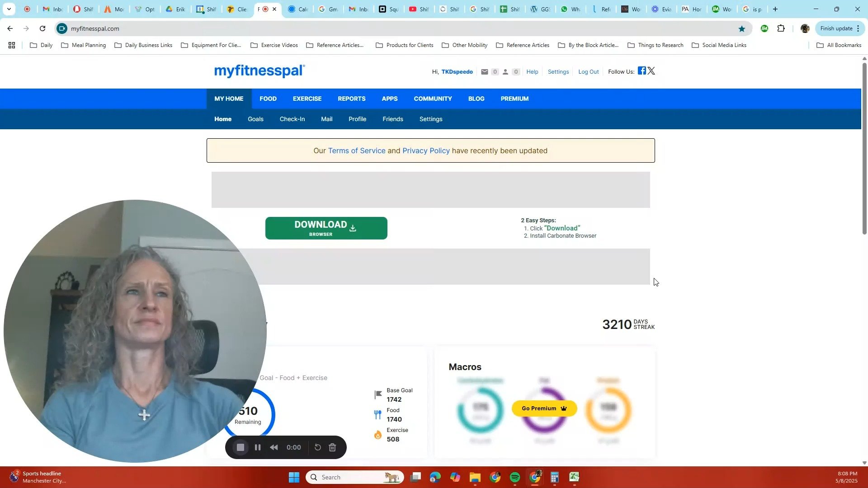
Task: Open the Sports headline news widget
Action: (x=38, y=478)
